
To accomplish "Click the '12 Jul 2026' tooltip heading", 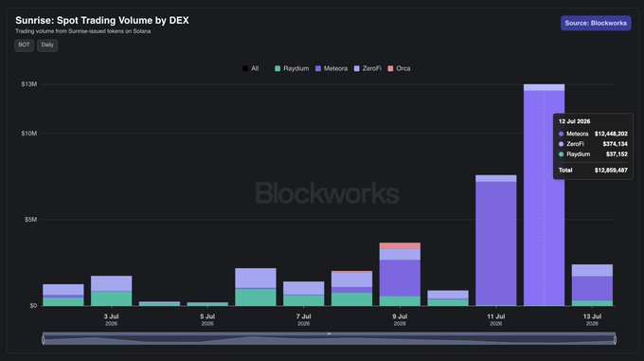I will (574, 121).
